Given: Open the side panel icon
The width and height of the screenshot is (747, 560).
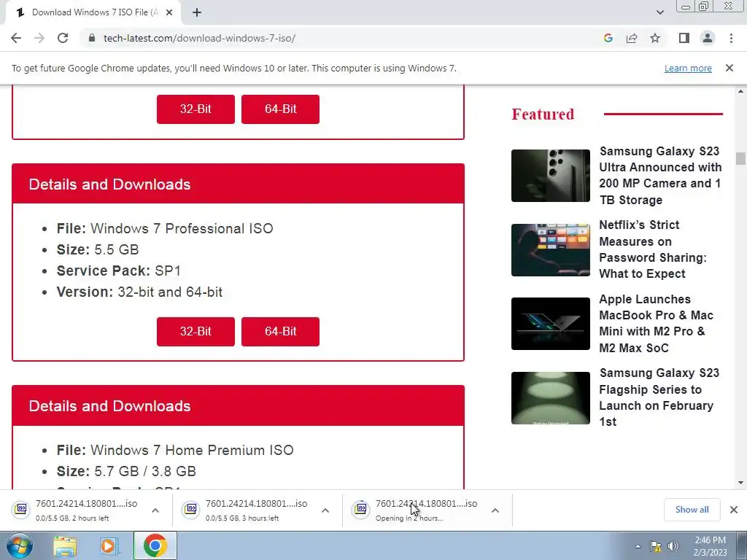Looking at the screenshot, I should (x=684, y=38).
